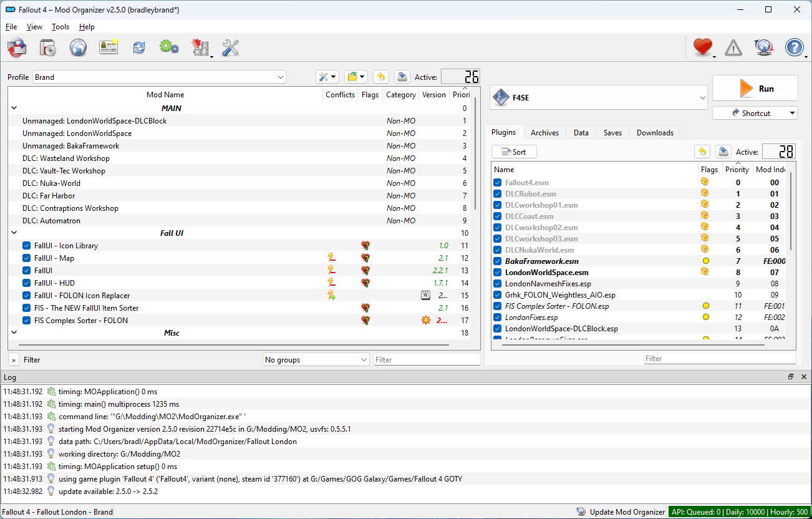The height and width of the screenshot is (519, 812).
Task: Sort mods by the Priority column header
Action: 461,95
